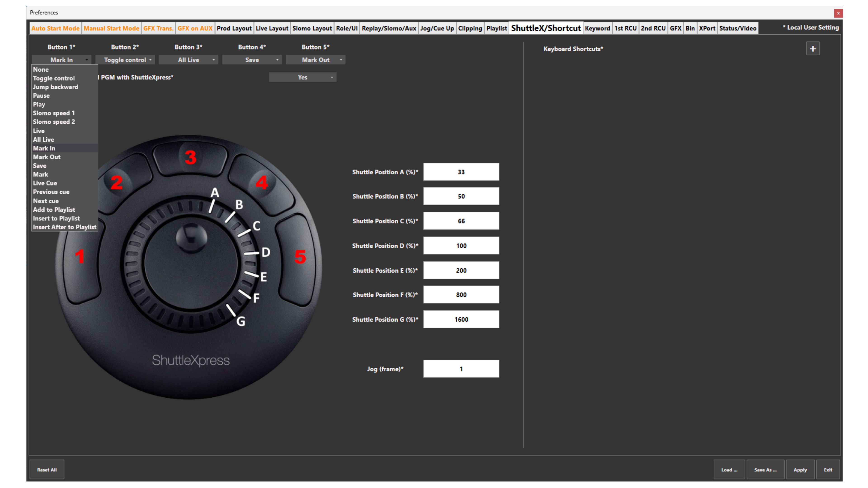This screenshot has height=488, width=868.
Task: Edit Shuttle Position E value field
Action: pyautogui.click(x=461, y=270)
